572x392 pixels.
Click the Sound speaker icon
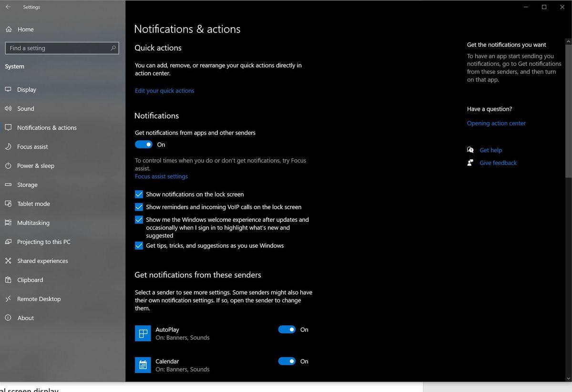(x=8, y=109)
